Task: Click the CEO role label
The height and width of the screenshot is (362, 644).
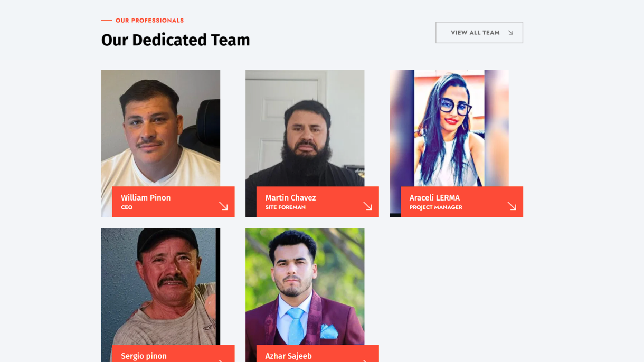Action: (127, 207)
